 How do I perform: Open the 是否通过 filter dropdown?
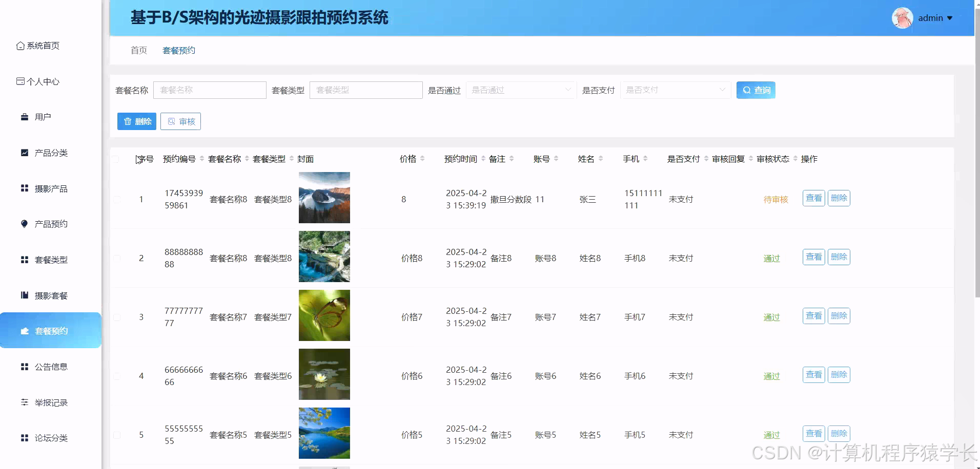point(520,90)
